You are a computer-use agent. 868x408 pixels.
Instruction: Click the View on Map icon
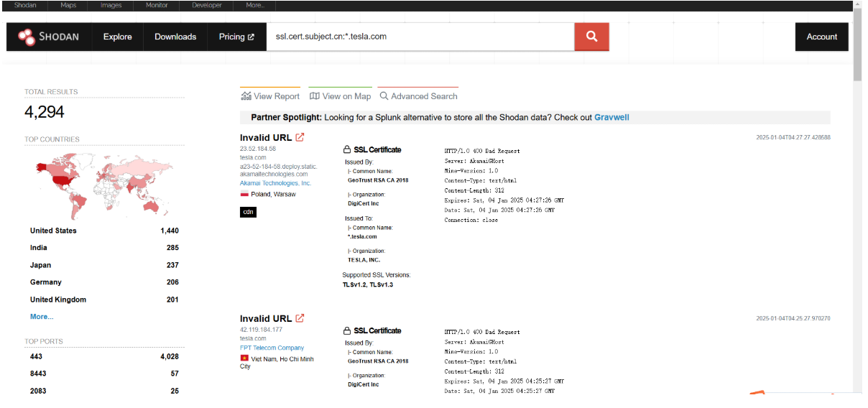pos(314,96)
